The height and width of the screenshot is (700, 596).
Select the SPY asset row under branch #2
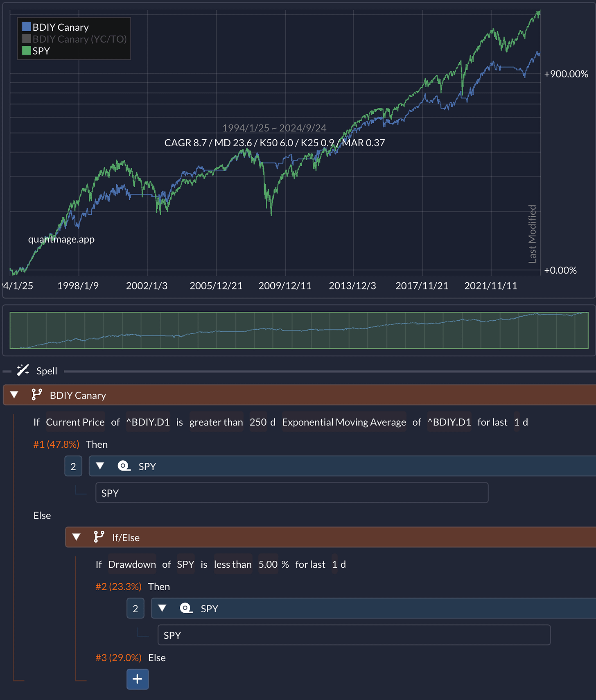pos(354,635)
